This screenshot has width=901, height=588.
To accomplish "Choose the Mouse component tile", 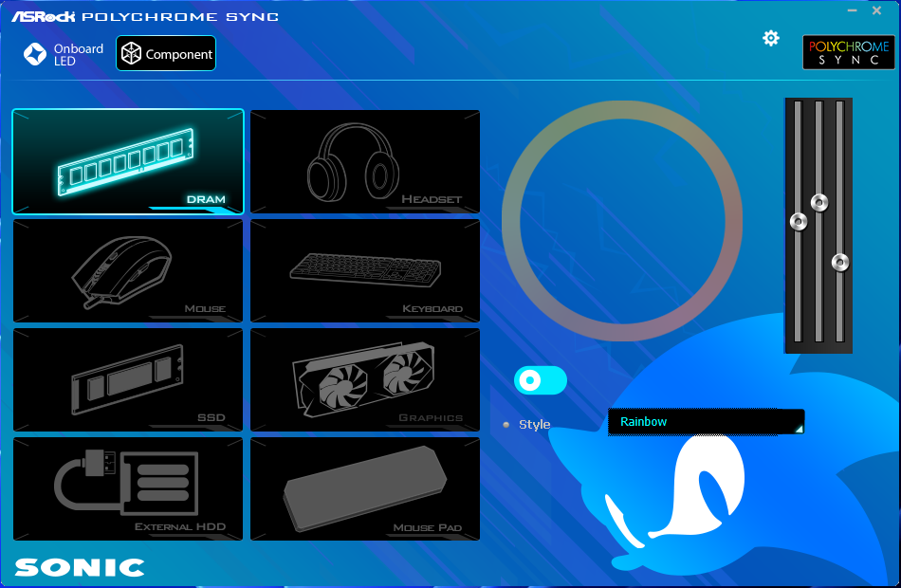I will (128, 270).
